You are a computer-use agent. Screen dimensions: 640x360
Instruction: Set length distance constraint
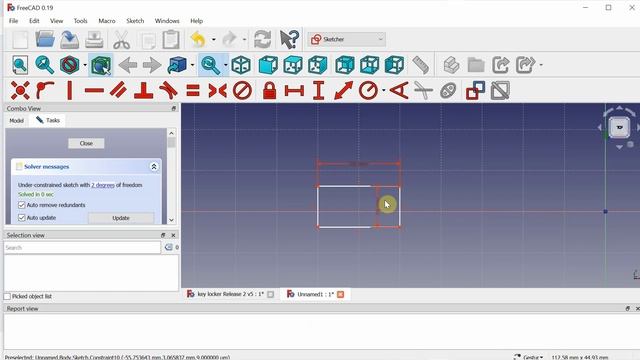point(343,90)
